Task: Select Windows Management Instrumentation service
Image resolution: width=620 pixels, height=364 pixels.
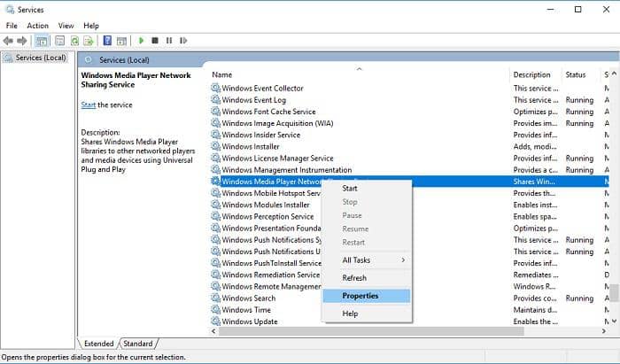Action: [x=409, y=169]
